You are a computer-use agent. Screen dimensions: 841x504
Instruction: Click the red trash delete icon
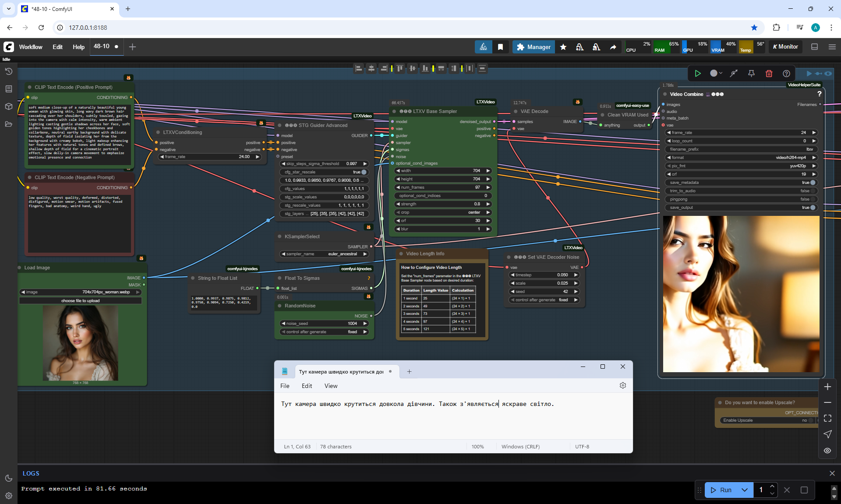pyautogui.click(x=769, y=74)
